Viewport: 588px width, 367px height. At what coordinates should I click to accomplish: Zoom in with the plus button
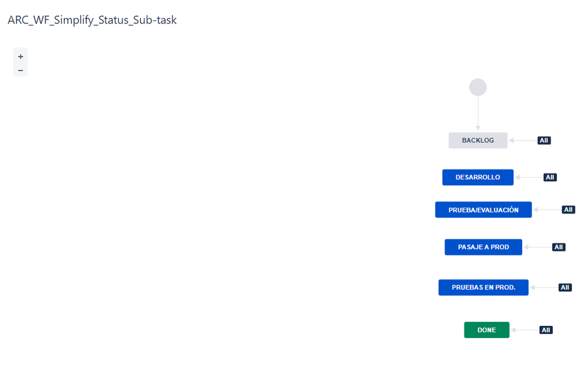[20, 56]
